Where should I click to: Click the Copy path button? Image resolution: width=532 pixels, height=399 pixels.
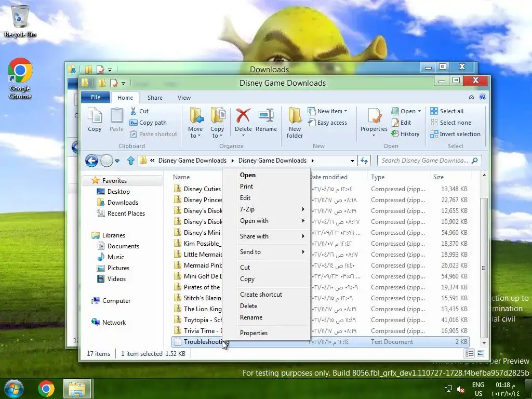(x=149, y=123)
